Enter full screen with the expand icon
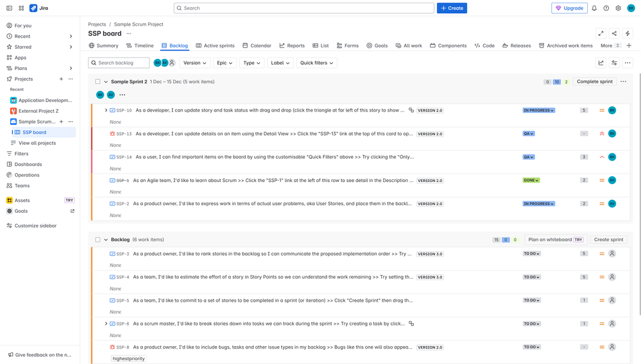641x364 pixels. (x=601, y=33)
